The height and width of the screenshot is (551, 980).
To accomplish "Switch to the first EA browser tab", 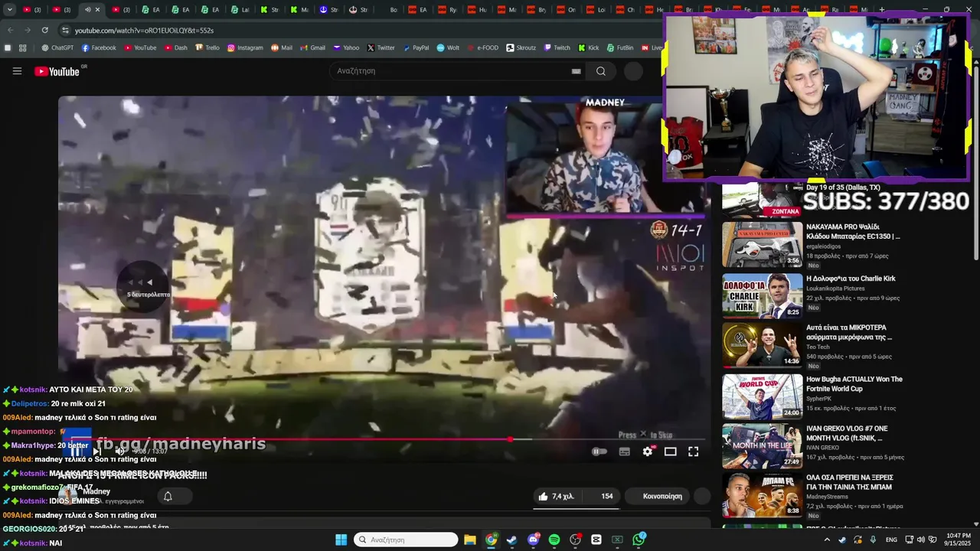I will [x=149, y=10].
